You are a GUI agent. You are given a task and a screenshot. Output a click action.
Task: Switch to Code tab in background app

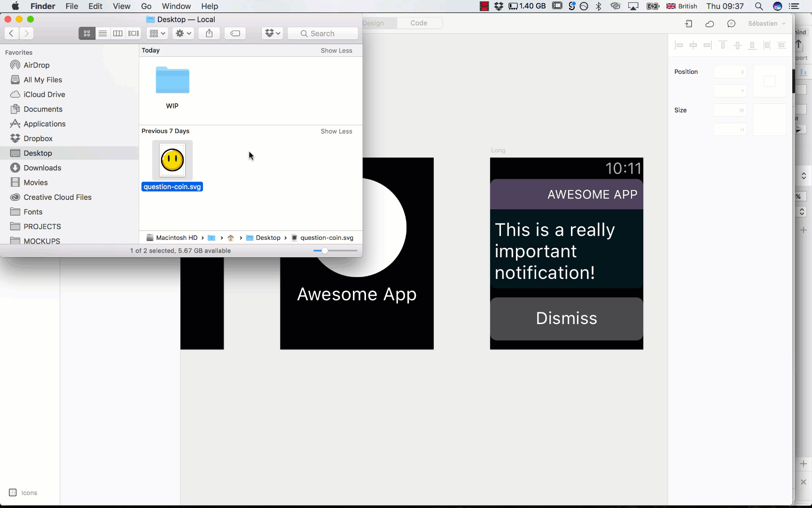point(419,23)
